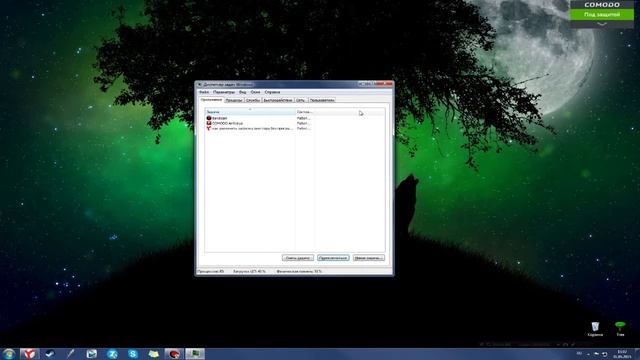640x360 pixels.
Task: Open the Корзина recycle bin desktop icon
Action: pos(595,329)
